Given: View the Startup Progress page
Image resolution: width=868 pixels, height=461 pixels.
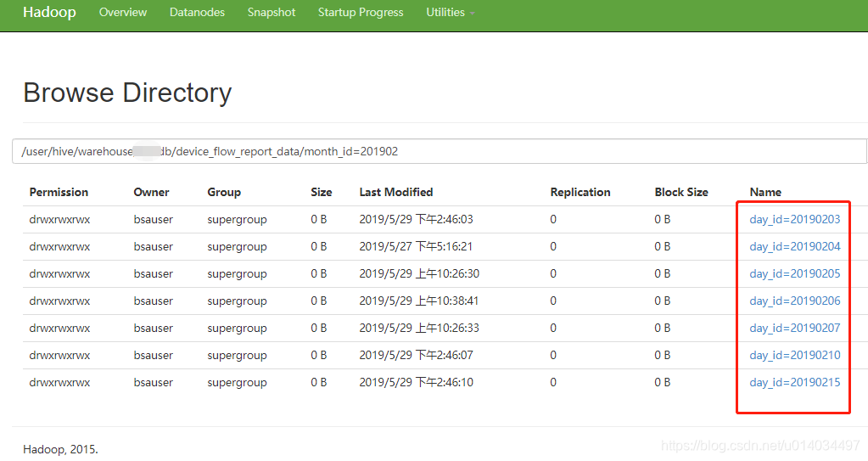Looking at the screenshot, I should [x=361, y=12].
